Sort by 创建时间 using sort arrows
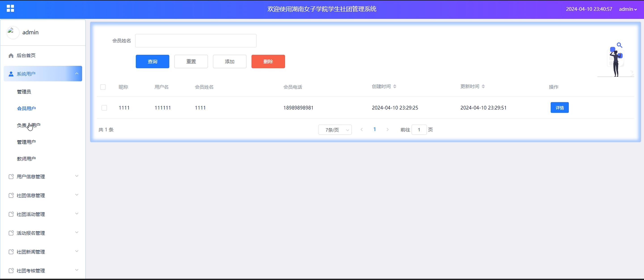The image size is (644, 280). tap(394, 86)
